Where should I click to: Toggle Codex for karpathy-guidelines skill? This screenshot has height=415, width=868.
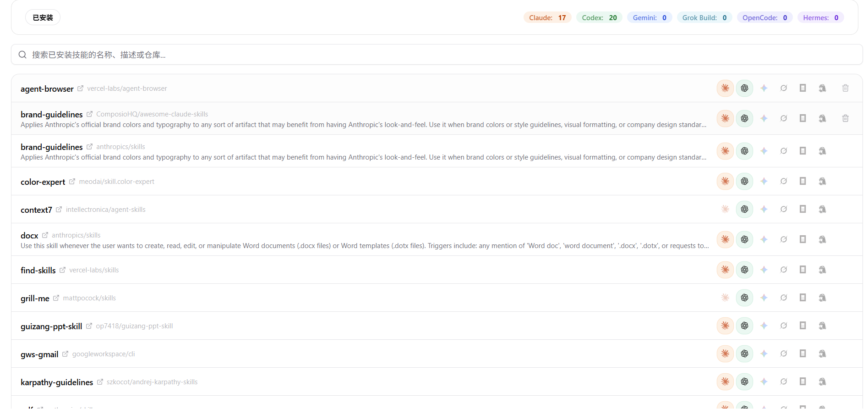click(745, 382)
